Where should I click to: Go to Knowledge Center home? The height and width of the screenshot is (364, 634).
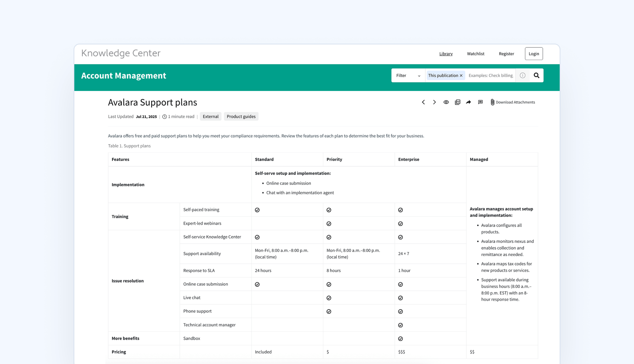coord(121,53)
